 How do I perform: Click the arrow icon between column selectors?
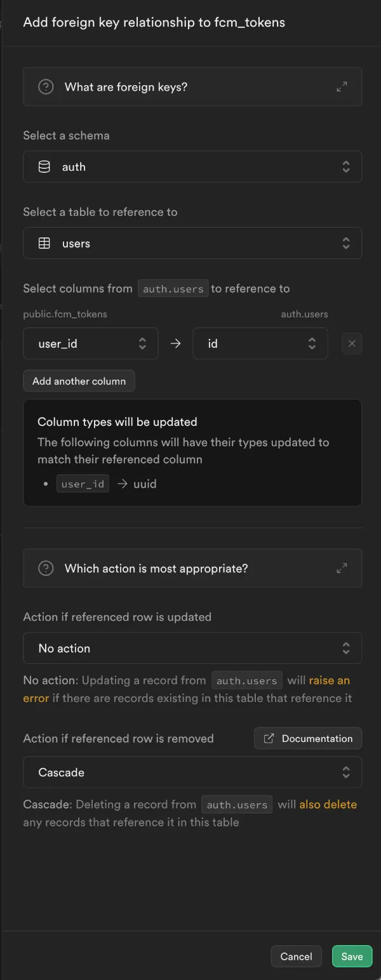176,343
